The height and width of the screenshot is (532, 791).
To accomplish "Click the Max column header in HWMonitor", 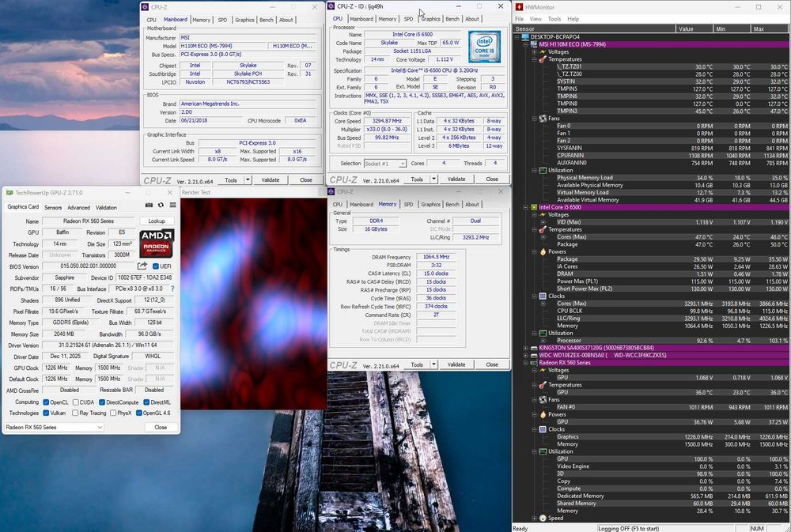I will [x=770, y=28].
